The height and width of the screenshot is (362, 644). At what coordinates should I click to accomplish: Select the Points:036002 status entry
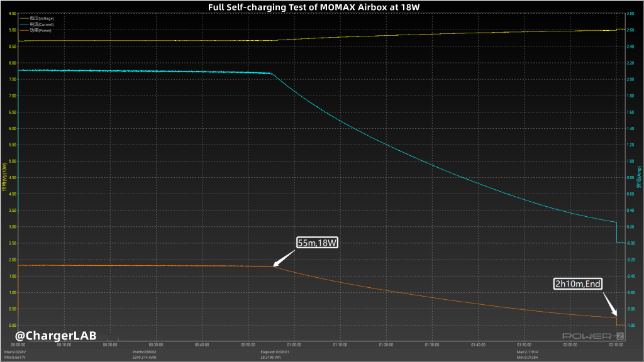tap(144, 352)
